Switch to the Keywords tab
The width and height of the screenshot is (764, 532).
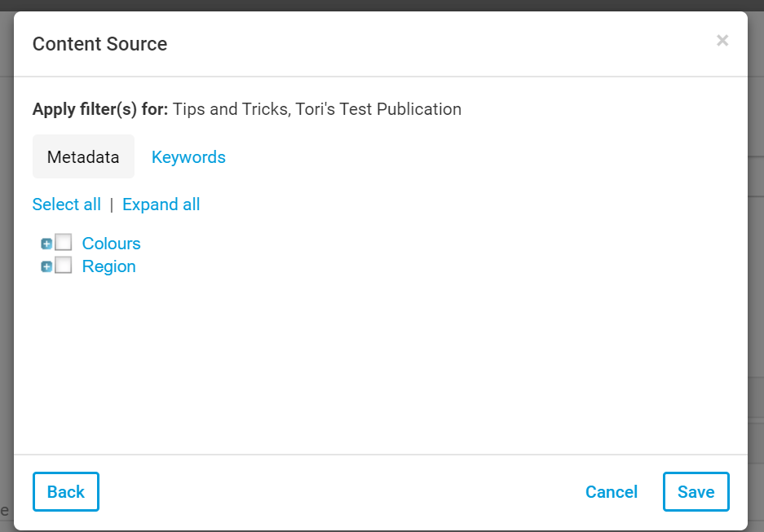point(188,157)
